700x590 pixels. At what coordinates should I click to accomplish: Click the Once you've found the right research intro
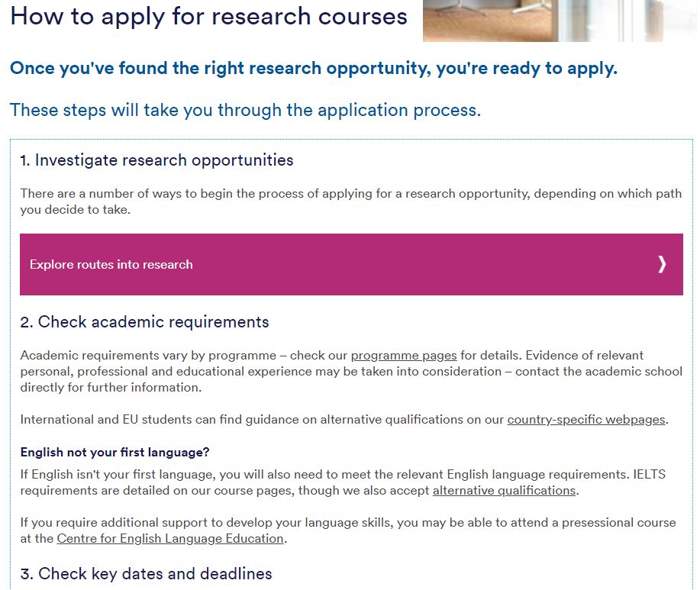point(314,68)
